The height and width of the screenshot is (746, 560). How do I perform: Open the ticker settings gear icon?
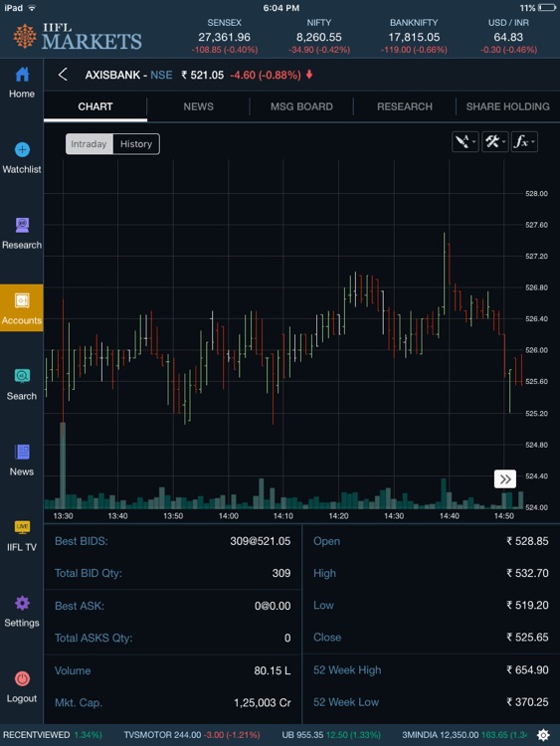pos(543,735)
